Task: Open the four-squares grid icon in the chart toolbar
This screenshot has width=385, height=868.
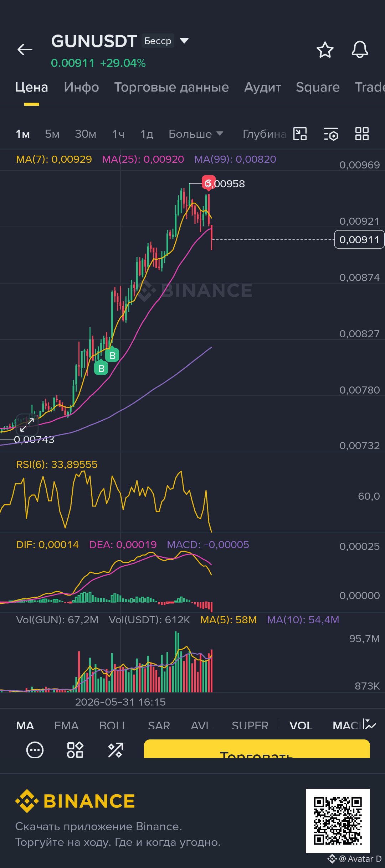Action: [x=362, y=134]
